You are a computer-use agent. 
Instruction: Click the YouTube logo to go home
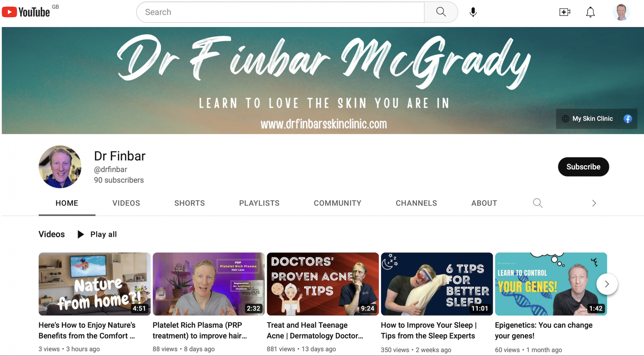pos(26,12)
